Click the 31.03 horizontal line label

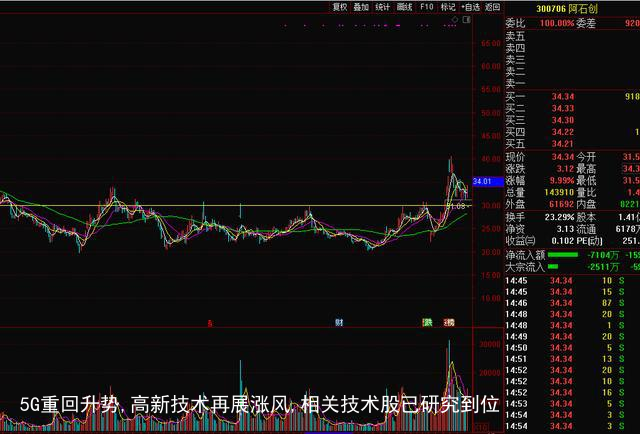(456, 206)
